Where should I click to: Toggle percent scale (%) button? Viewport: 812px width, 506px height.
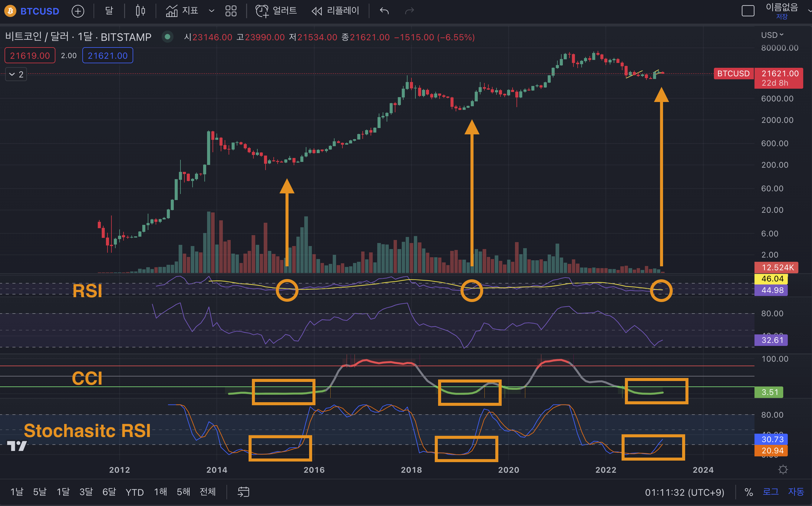[749, 492]
